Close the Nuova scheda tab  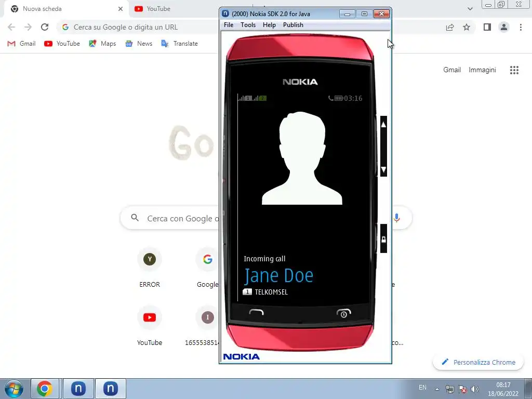pyautogui.click(x=121, y=9)
